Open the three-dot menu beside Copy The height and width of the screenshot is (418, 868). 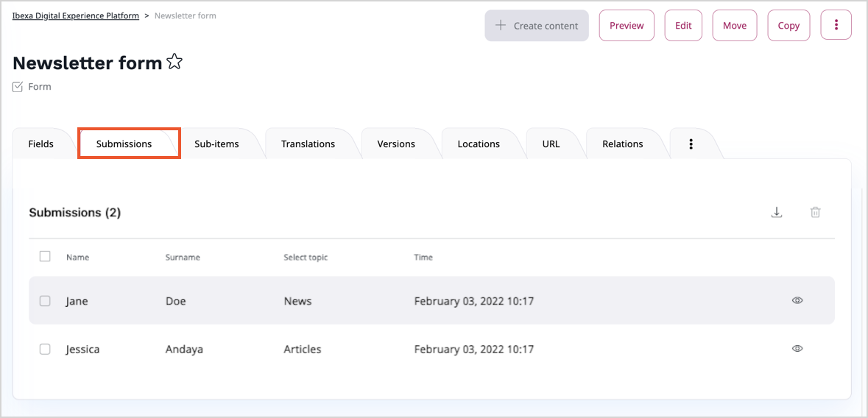click(836, 25)
